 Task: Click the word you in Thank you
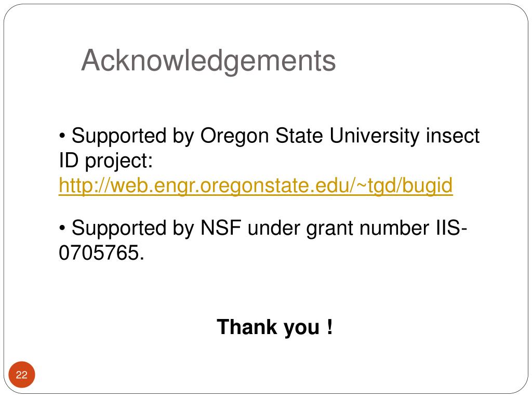302,328
